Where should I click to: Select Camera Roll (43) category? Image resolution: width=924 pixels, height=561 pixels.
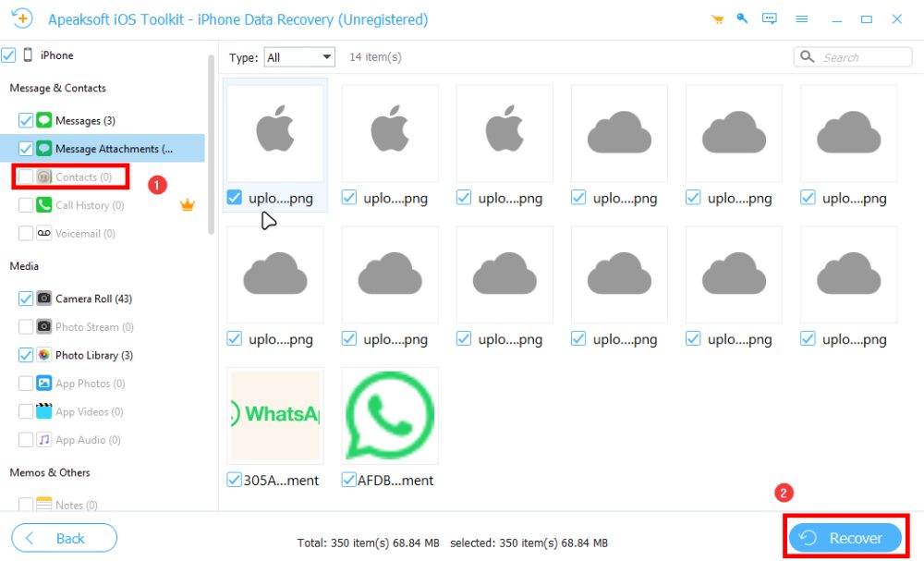[92, 299]
